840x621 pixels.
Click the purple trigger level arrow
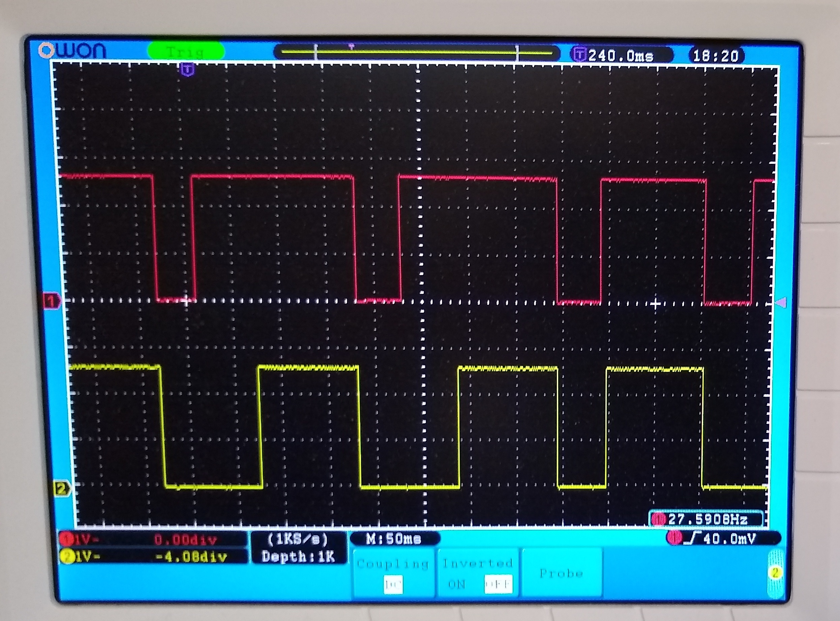point(781,303)
